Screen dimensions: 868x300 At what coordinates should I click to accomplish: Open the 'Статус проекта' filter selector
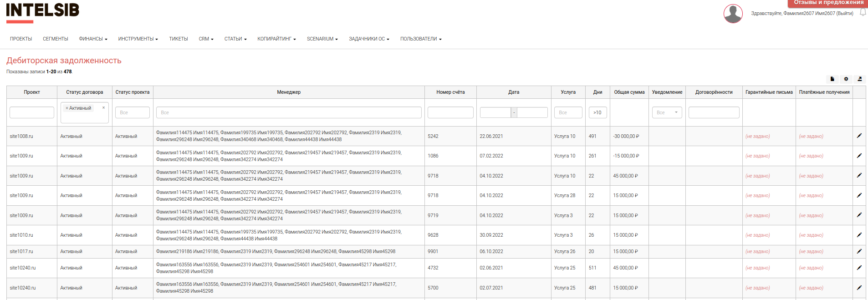pos(132,112)
